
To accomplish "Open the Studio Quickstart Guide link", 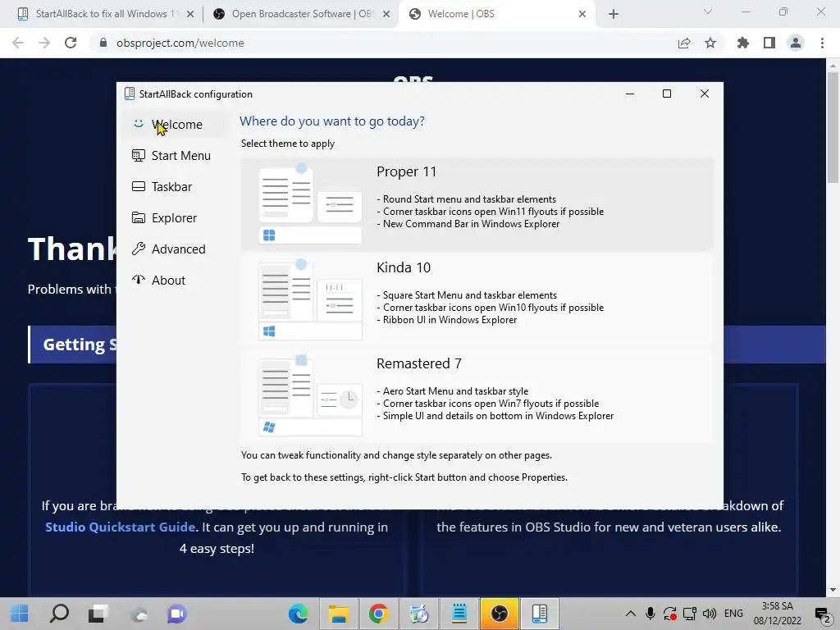I will pyautogui.click(x=120, y=527).
